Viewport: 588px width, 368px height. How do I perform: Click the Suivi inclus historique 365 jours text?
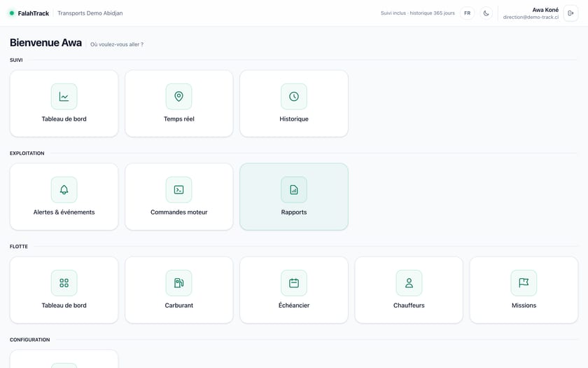click(x=418, y=13)
